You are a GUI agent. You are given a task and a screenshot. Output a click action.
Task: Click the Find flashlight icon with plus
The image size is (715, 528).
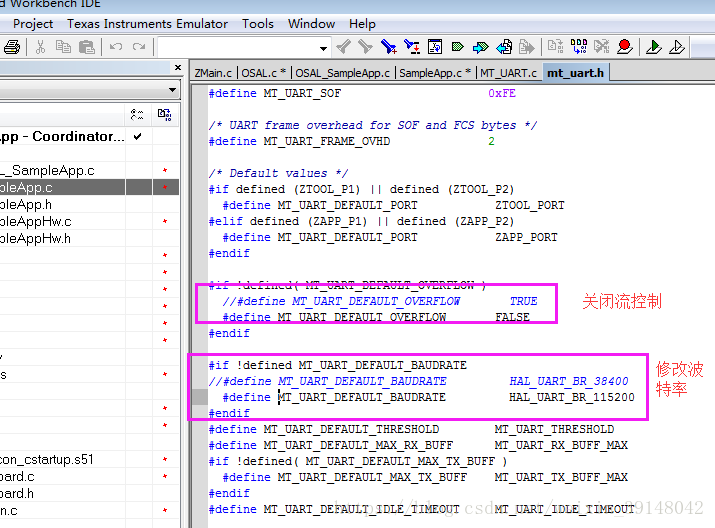(389, 47)
